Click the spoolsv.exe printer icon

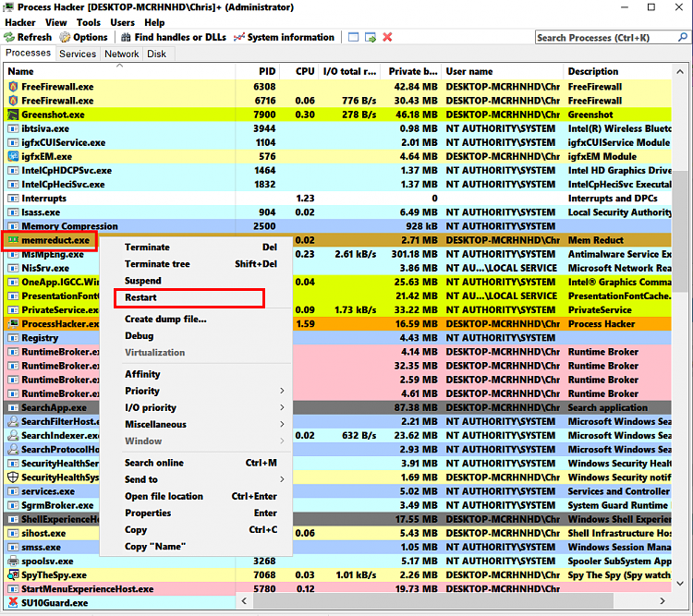[x=13, y=562]
